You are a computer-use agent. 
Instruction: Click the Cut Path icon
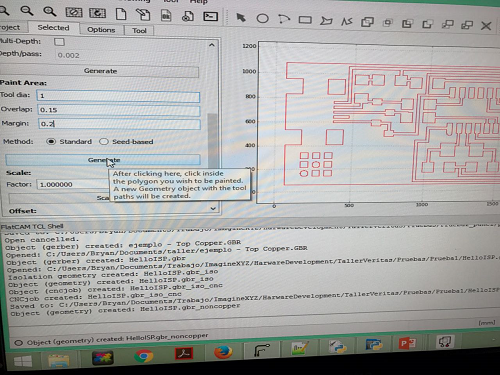point(427,24)
